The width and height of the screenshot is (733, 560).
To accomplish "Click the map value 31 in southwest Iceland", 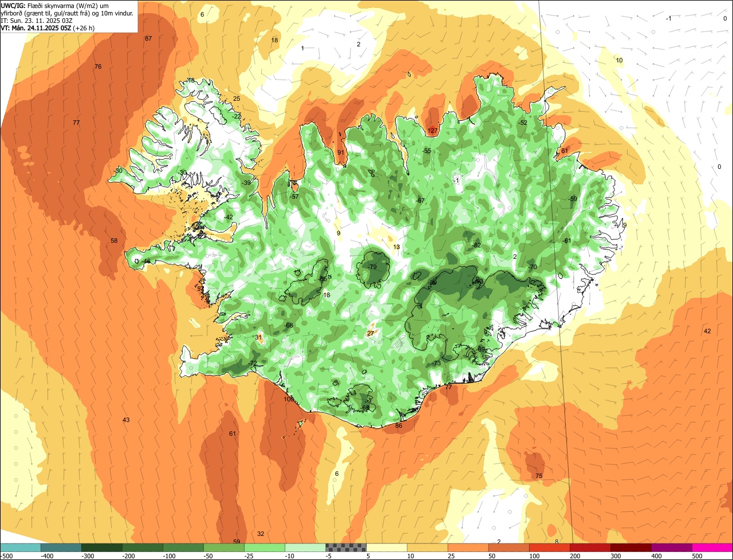I will click(x=258, y=338).
